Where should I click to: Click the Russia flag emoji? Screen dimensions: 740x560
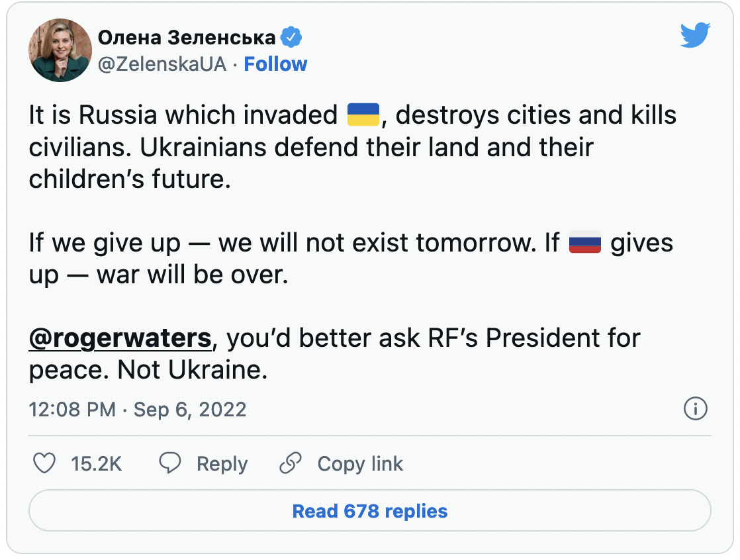(x=585, y=243)
